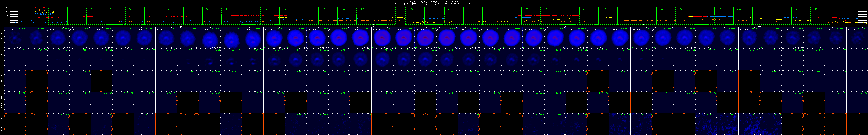Image resolution: width=868 pixels, height=135 pixels.
Task: Click the 6.0-12.0 keV row label
Action: point(2,59)
